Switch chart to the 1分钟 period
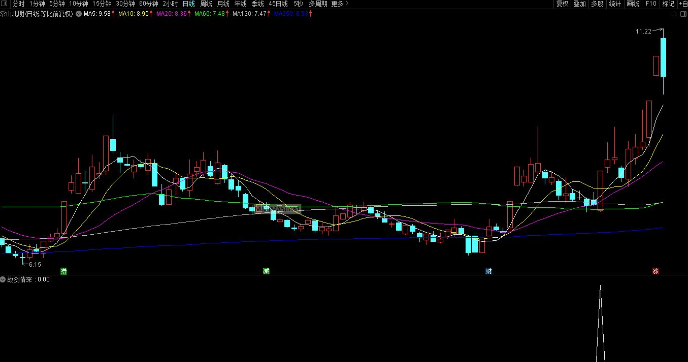 point(37,4)
